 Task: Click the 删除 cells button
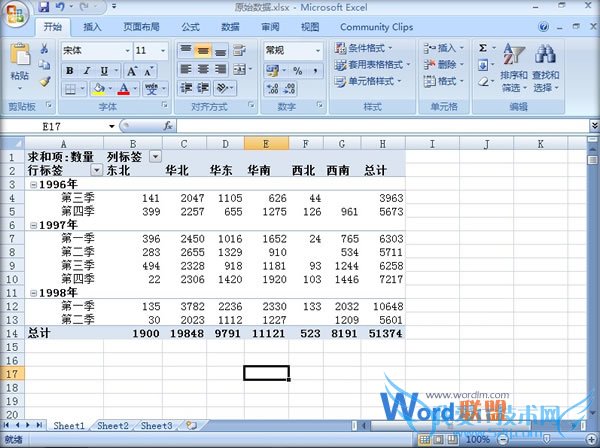tap(444, 65)
